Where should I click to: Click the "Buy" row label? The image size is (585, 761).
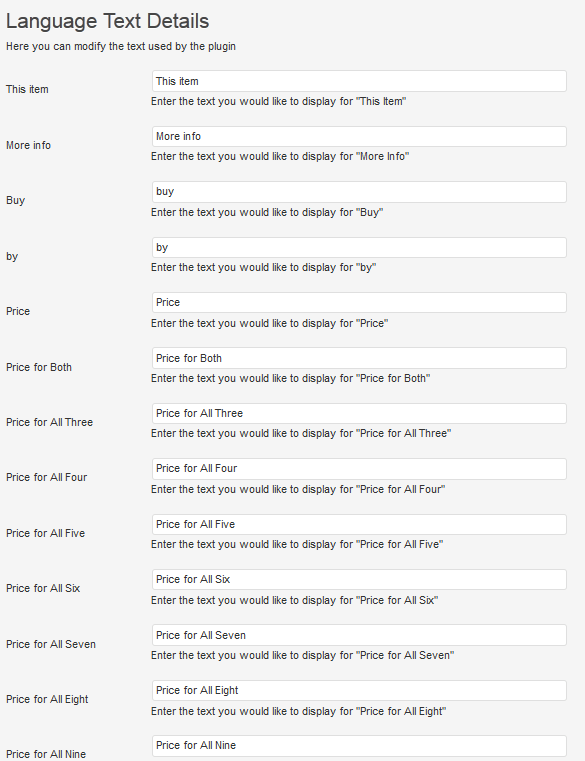pyautogui.click(x=16, y=200)
